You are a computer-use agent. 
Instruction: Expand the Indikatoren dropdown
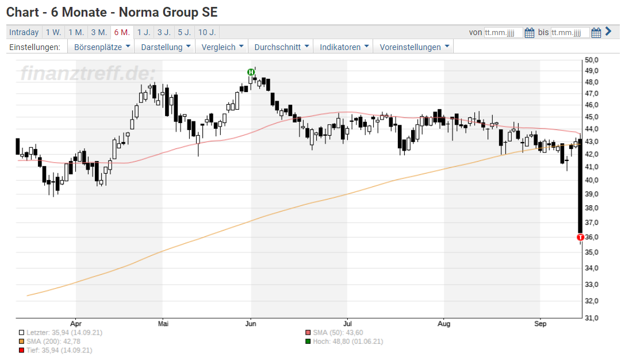pyautogui.click(x=344, y=47)
